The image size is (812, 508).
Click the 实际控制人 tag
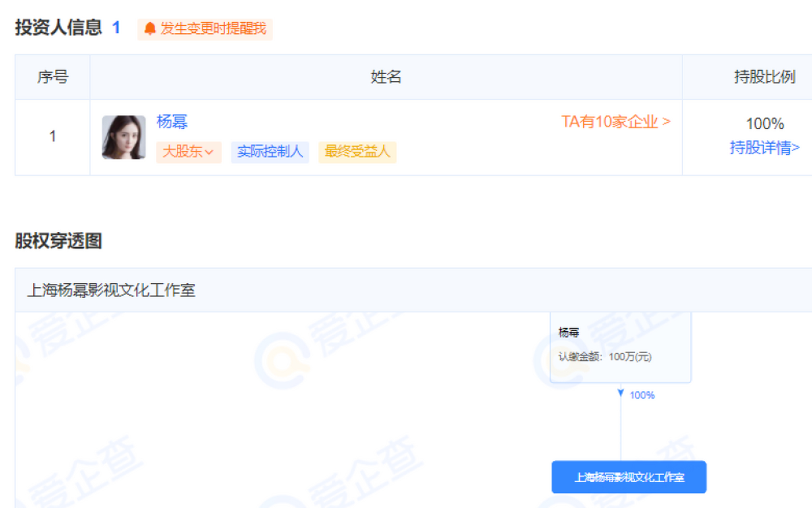(270, 152)
